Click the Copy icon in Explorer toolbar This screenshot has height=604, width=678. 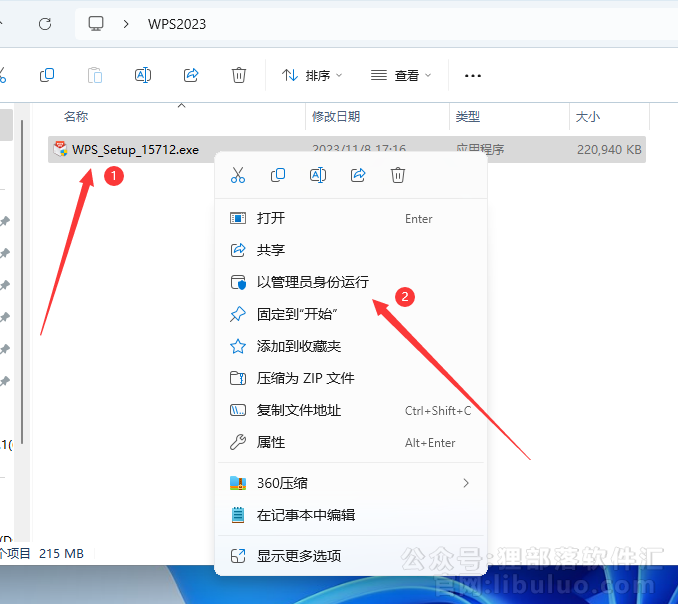tap(47, 75)
